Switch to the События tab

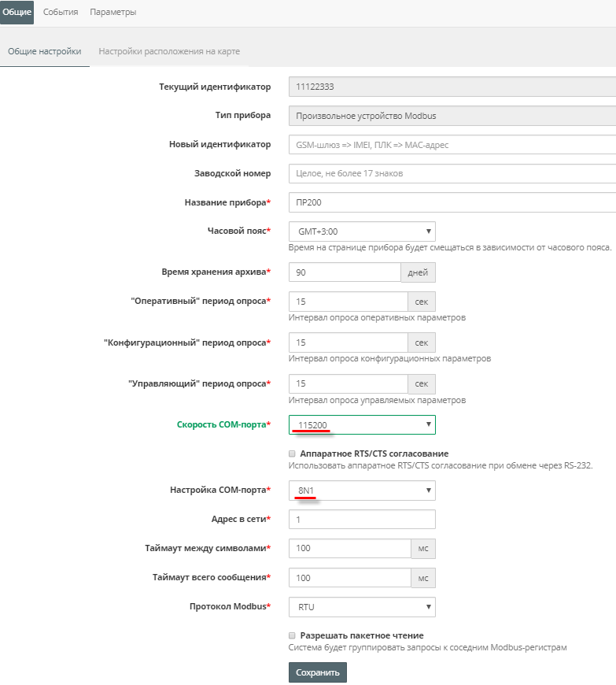(x=61, y=12)
